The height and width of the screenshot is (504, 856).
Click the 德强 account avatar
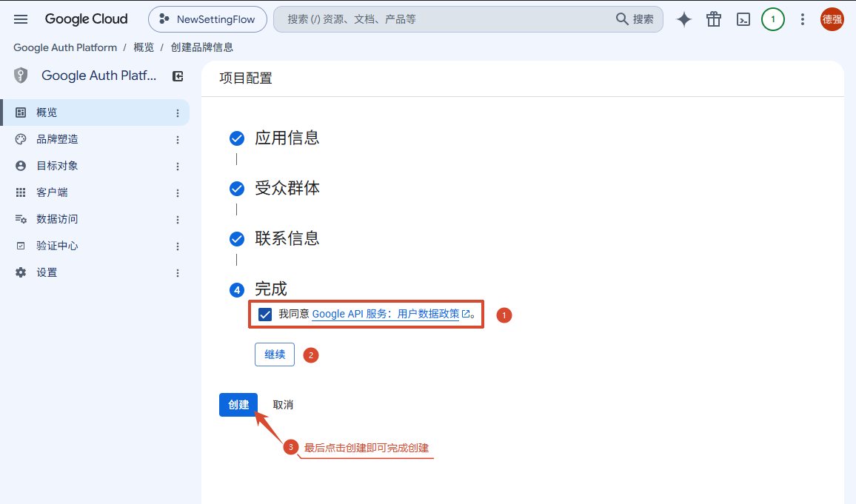tap(832, 19)
